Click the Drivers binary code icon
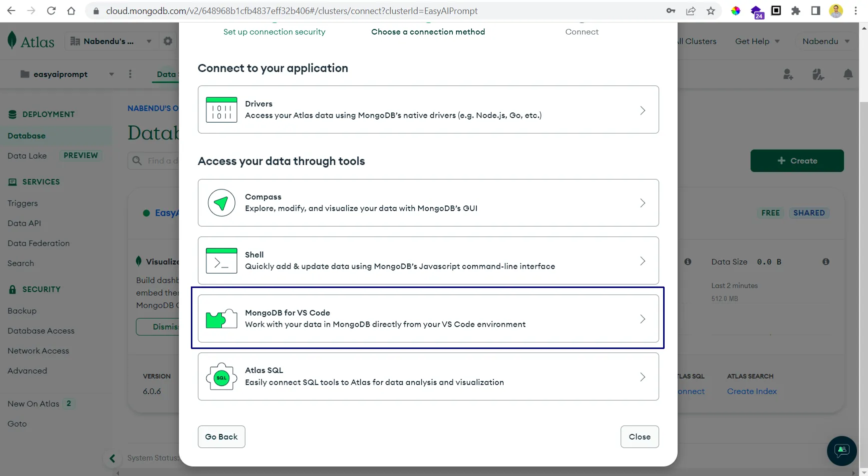The image size is (868, 476). (x=221, y=109)
